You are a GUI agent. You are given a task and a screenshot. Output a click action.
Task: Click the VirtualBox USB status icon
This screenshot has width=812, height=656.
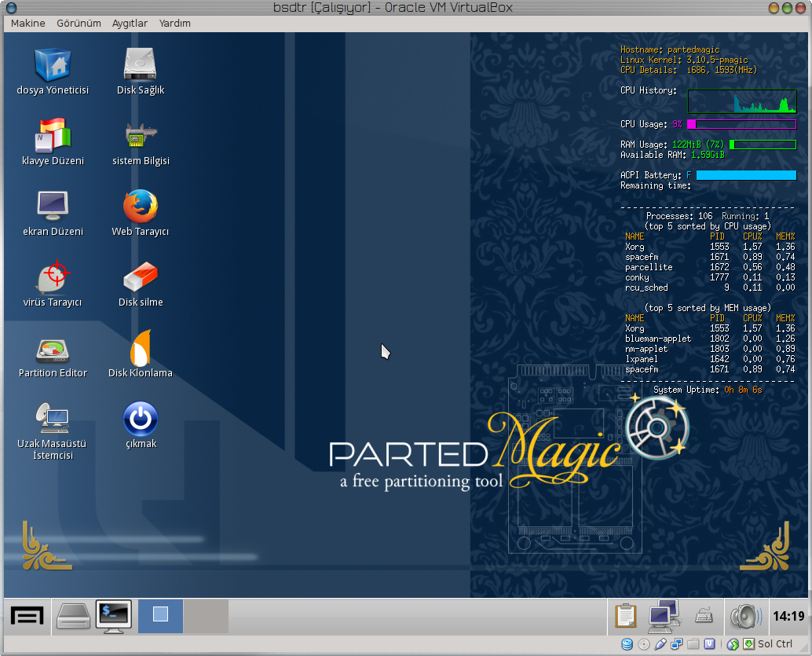pyautogui.click(x=660, y=644)
